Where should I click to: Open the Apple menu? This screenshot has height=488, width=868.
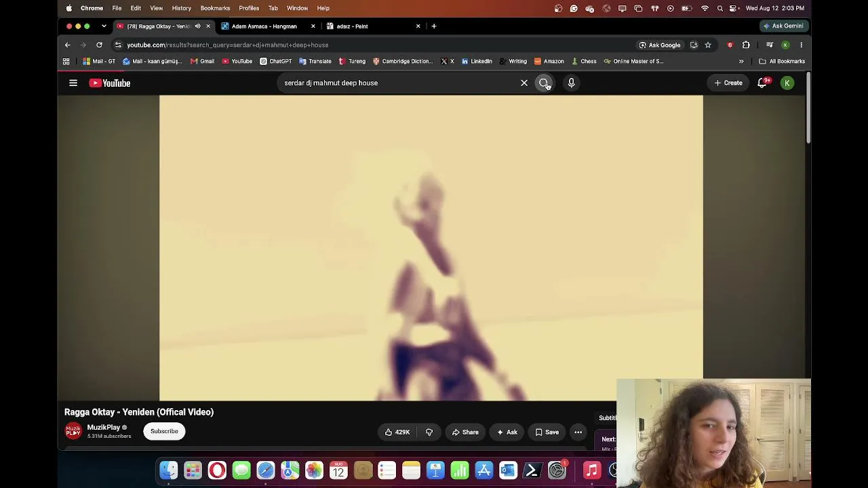[x=69, y=8]
